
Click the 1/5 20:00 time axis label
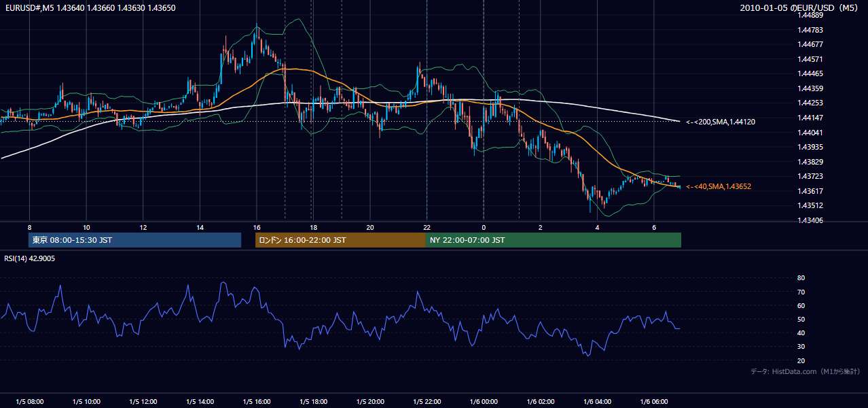tap(369, 402)
